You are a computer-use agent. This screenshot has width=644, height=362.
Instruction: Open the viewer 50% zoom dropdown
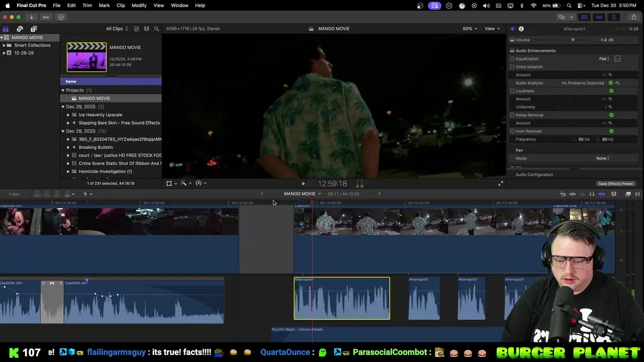pyautogui.click(x=470, y=29)
